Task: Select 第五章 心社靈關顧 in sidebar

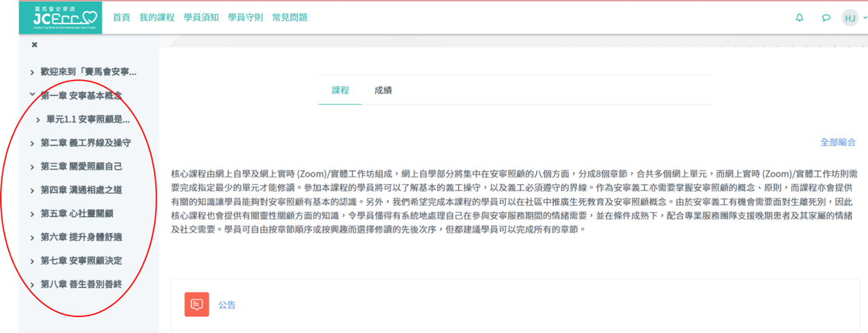Action: (x=77, y=213)
